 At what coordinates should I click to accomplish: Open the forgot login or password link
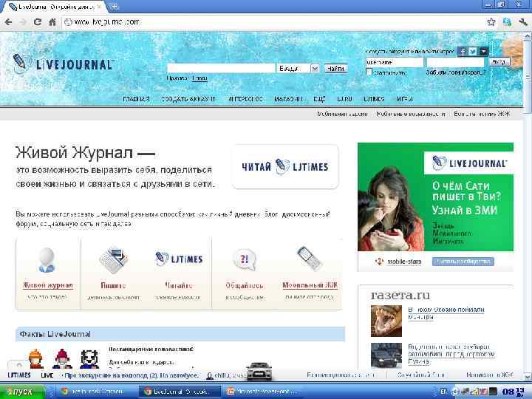coord(456,72)
